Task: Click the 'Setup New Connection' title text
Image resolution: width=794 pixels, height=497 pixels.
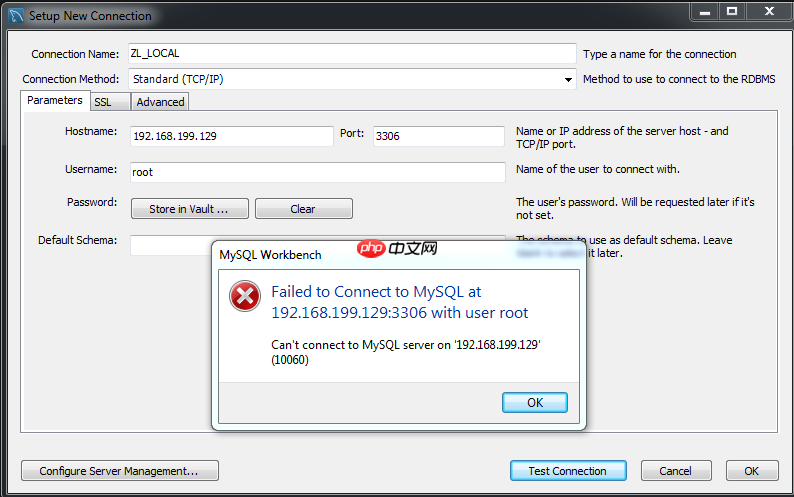Action: [90, 16]
